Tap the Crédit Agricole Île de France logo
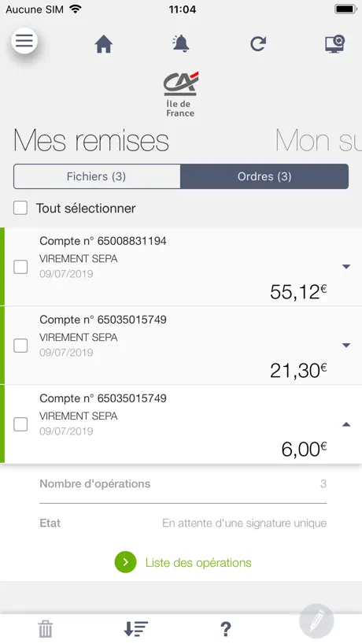362x644 pixels. pos(180,94)
